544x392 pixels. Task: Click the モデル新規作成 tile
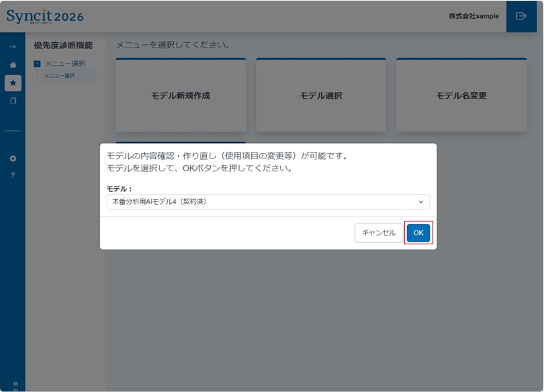pos(181,94)
